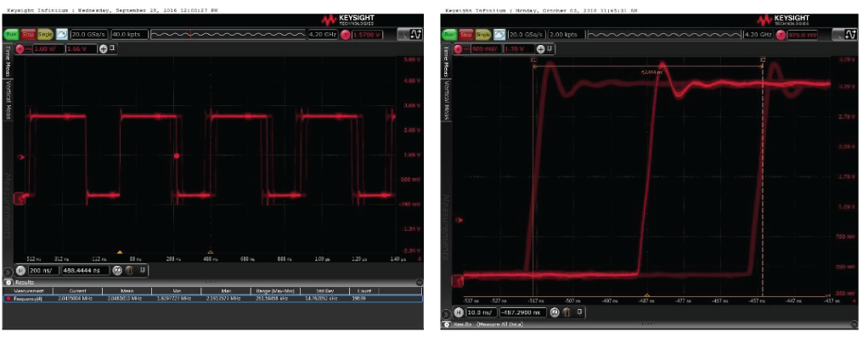Edit horizontal position -487.2900 ns field
Viewport: 868px width, 337px height.
pos(522,312)
